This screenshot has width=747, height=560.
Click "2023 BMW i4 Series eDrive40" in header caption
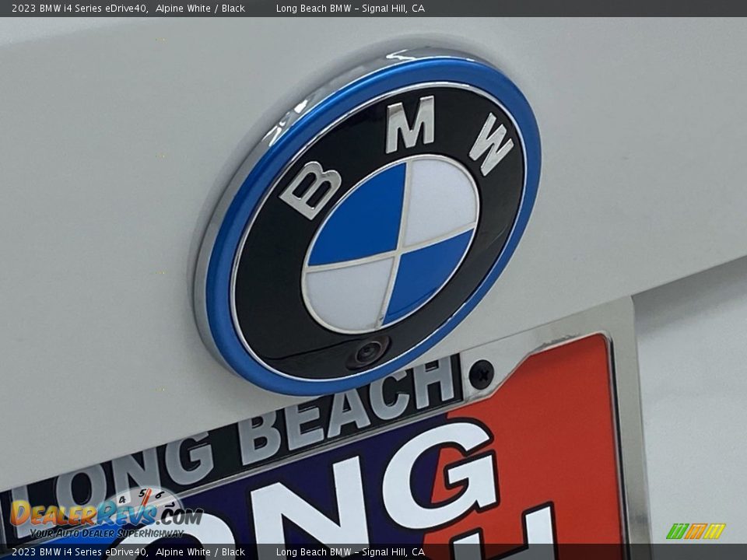[79, 8]
